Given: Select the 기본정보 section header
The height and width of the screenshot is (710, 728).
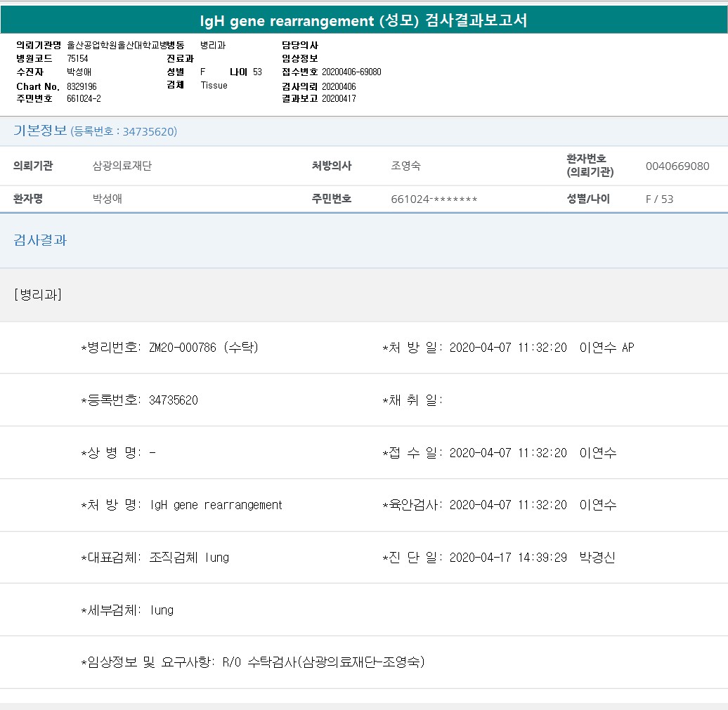Looking at the screenshot, I should [40, 131].
